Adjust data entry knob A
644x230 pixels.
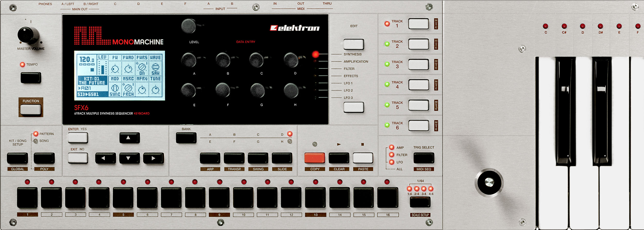(189, 60)
